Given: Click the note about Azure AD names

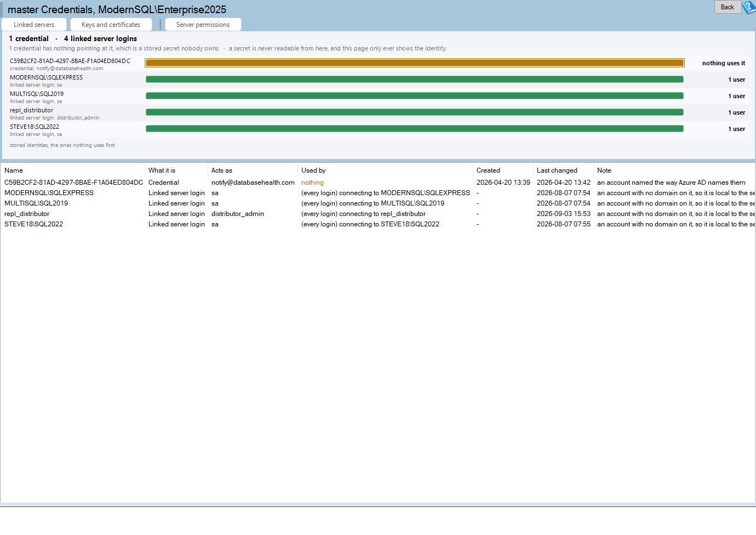Looking at the screenshot, I should (x=671, y=183).
